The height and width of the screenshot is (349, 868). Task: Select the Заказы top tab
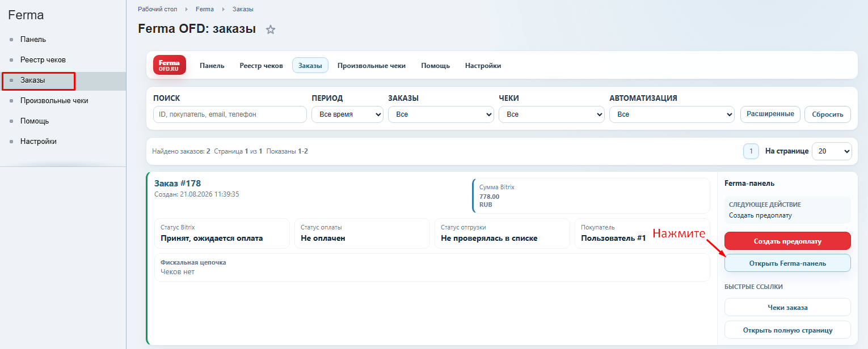[310, 66]
